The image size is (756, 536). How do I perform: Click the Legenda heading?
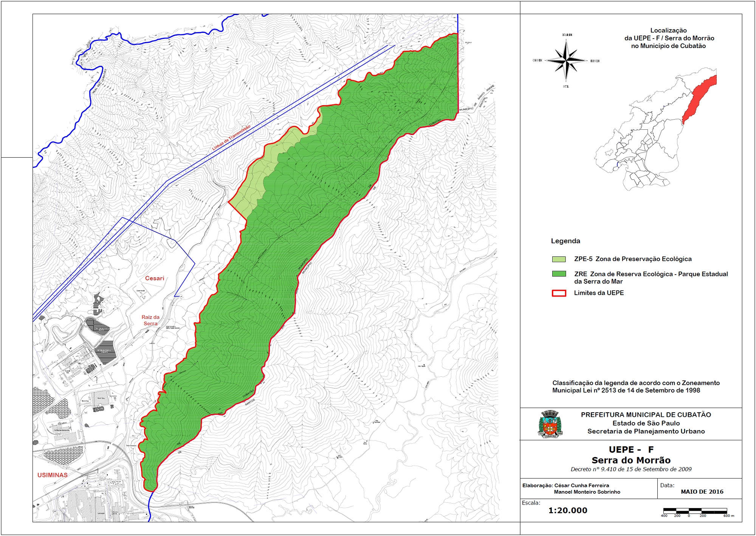pos(565,241)
